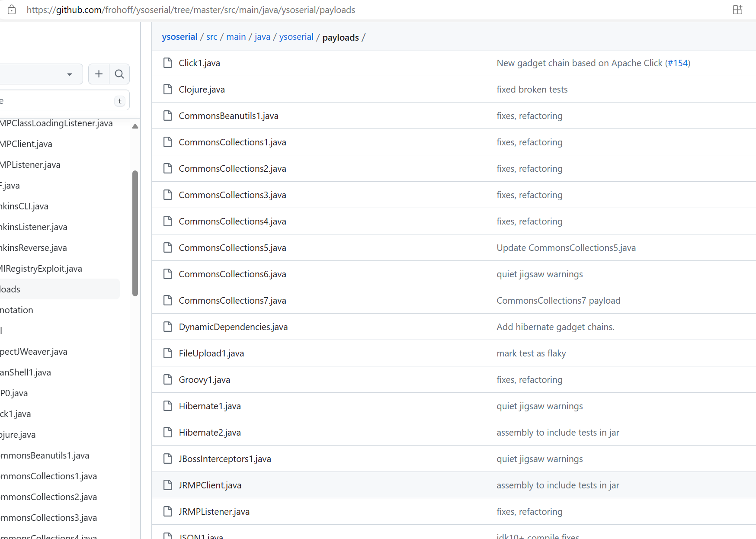Select CommonsBeanutils1.java in sidebar tree
The height and width of the screenshot is (539, 756).
coord(45,456)
